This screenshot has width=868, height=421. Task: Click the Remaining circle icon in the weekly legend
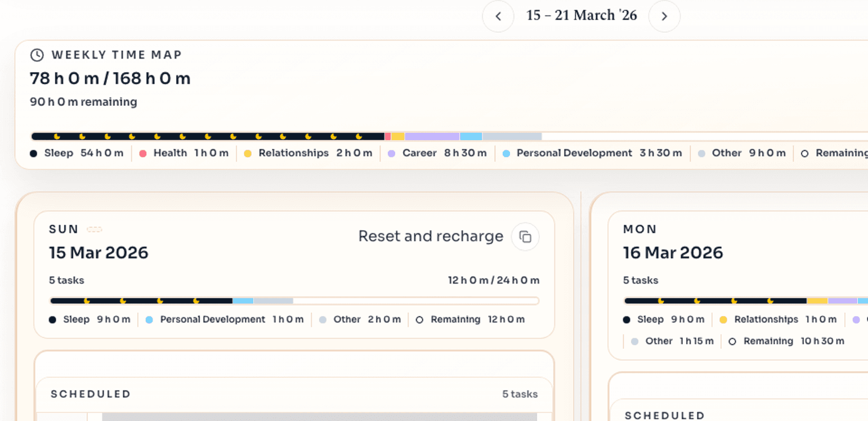pos(805,153)
